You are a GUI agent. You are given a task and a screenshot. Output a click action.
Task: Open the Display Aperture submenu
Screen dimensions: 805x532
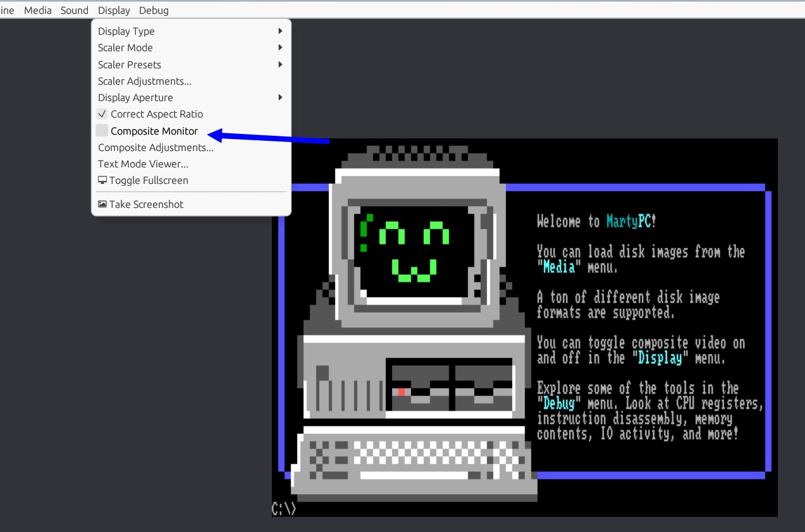[x=191, y=97]
